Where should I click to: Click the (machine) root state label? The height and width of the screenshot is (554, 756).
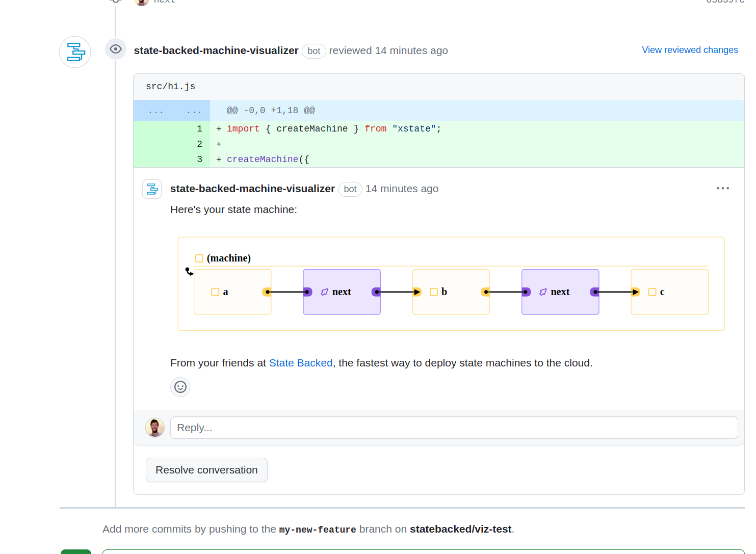click(x=228, y=258)
